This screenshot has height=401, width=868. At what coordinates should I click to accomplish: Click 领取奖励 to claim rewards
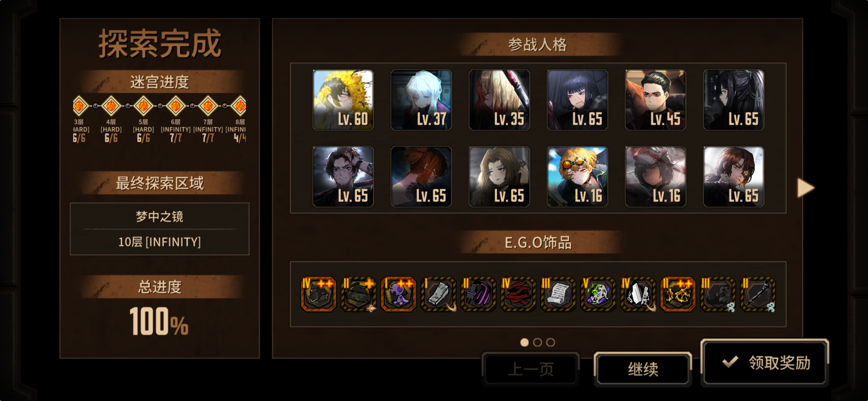click(765, 363)
